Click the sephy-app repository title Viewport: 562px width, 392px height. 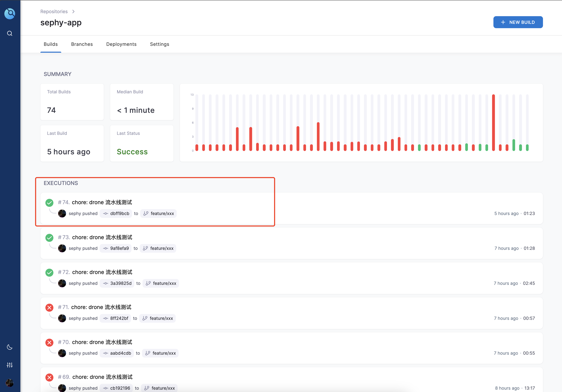(x=61, y=22)
